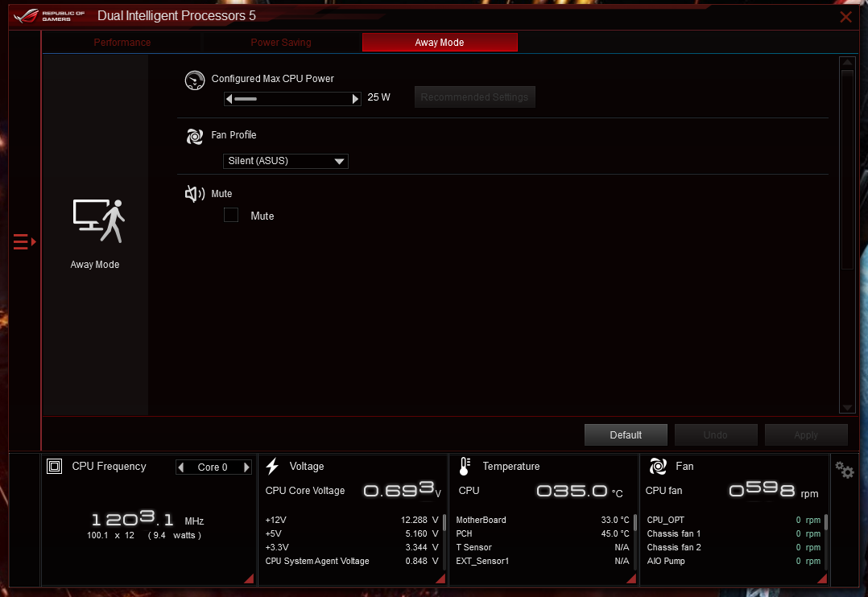
Task: Click the ROG Republic of Gamers logo
Action: (x=49, y=16)
